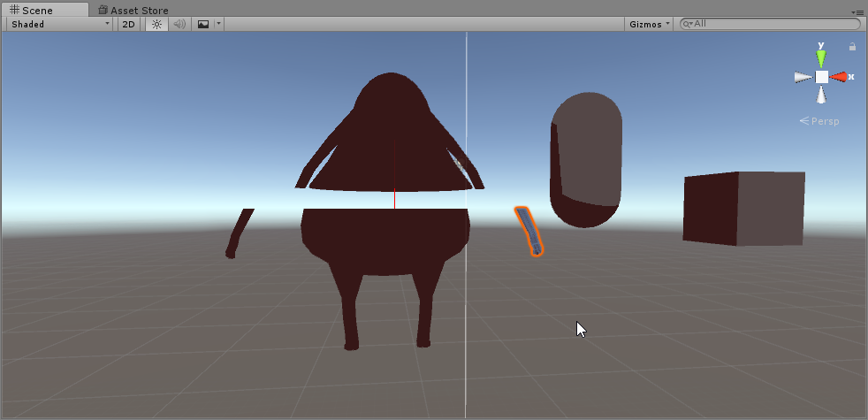Align view to red X axis cone

point(838,77)
